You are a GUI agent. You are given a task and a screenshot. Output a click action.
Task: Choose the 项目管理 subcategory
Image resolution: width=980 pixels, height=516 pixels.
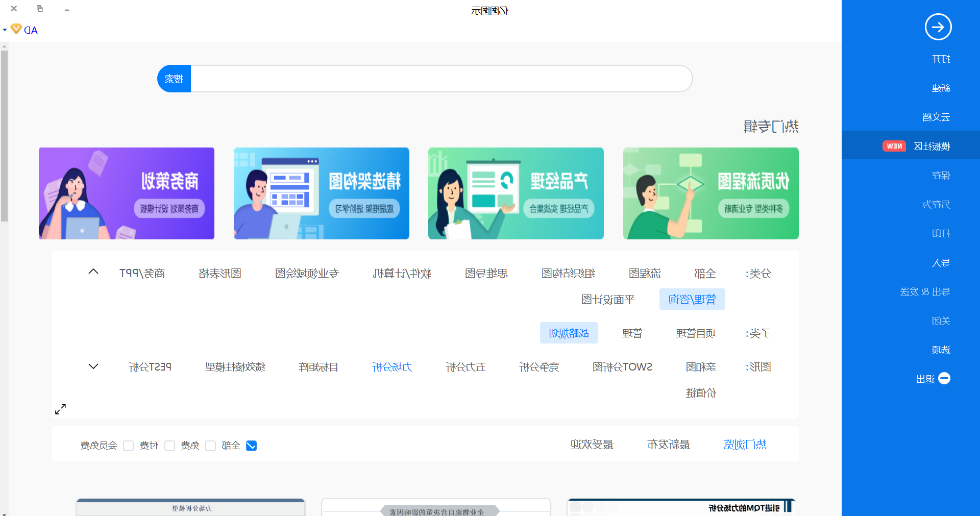point(696,333)
